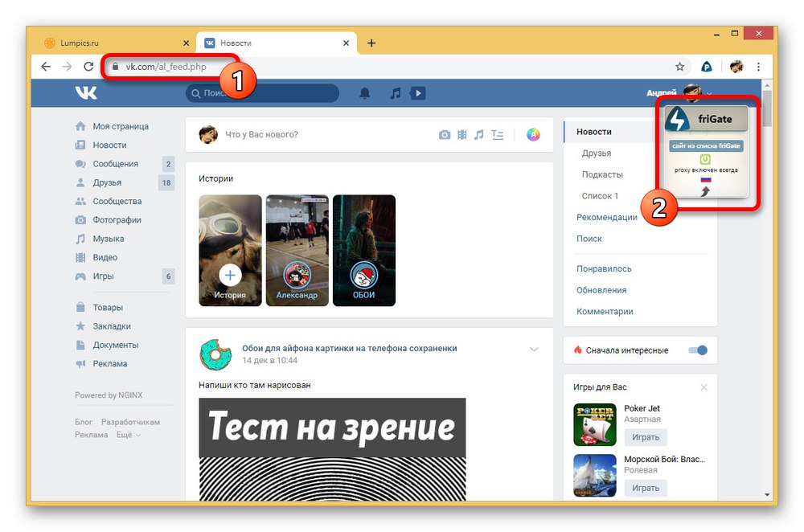804x532 pixels.
Task: Open Закладки in sidebar
Action: tap(112, 326)
